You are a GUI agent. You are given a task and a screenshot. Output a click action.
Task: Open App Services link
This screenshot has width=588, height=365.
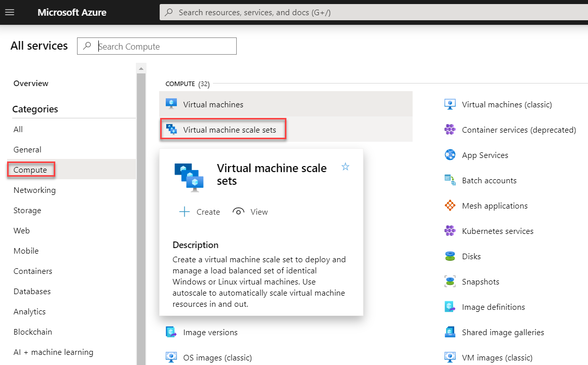[485, 155]
